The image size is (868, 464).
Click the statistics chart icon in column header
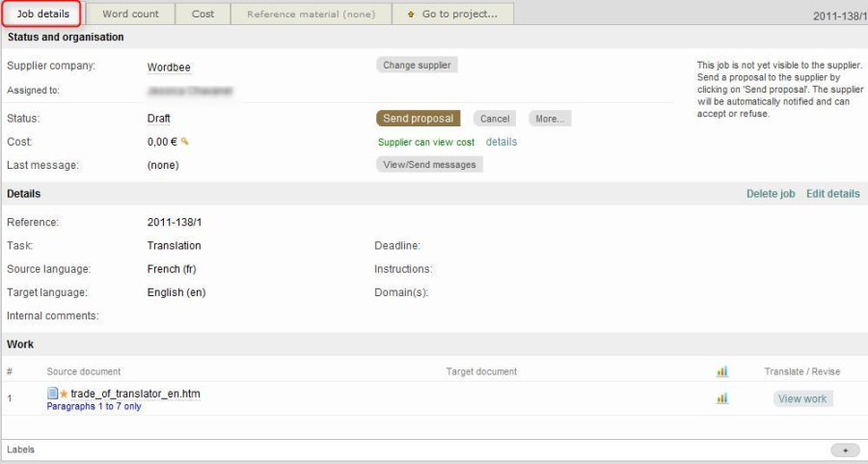(x=722, y=371)
